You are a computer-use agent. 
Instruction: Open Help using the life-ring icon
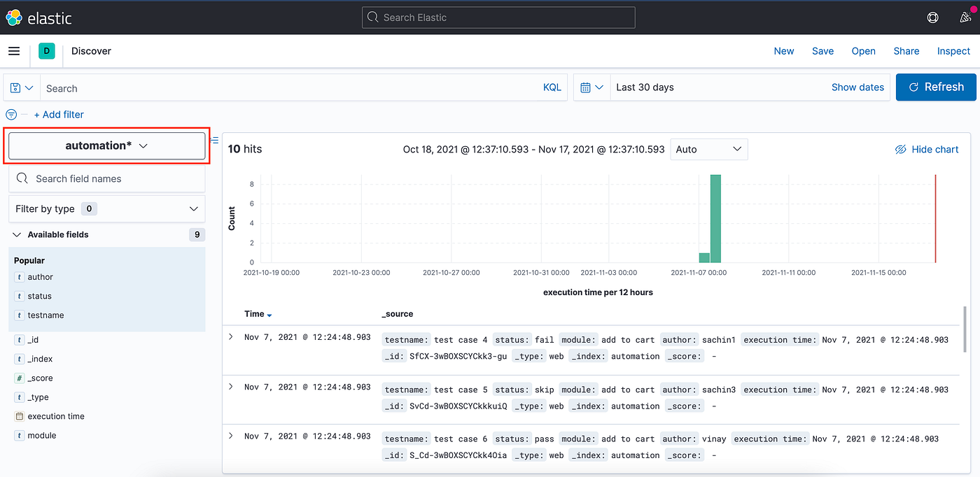tap(932, 17)
